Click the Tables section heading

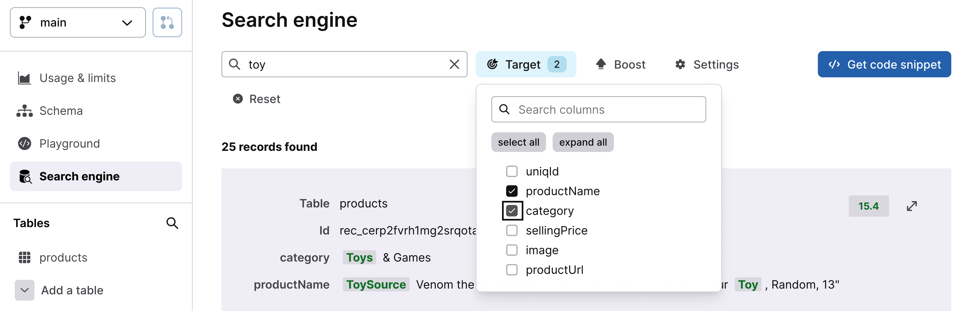31,223
